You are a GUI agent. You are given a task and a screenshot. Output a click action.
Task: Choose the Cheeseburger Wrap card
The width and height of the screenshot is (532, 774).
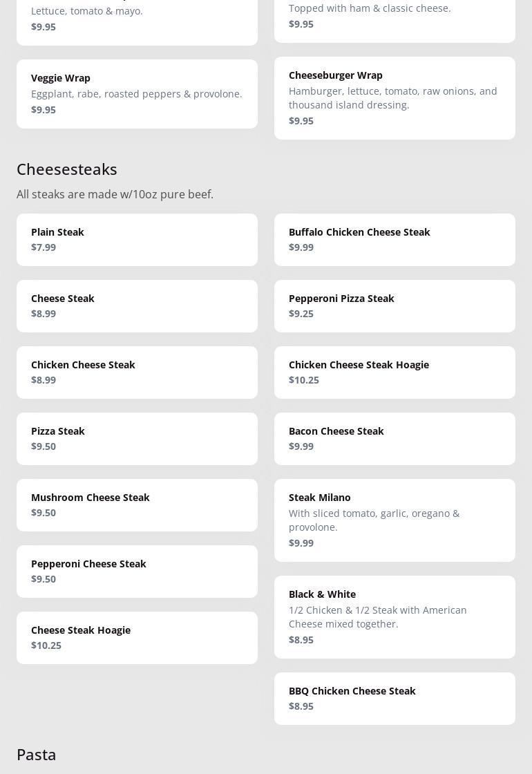point(395,98)
